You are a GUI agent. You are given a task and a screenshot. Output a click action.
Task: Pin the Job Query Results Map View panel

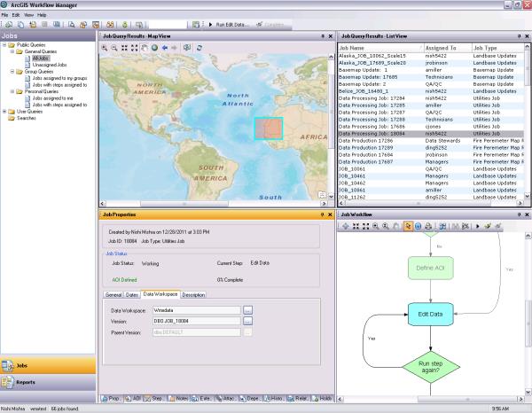click(323, 36)
